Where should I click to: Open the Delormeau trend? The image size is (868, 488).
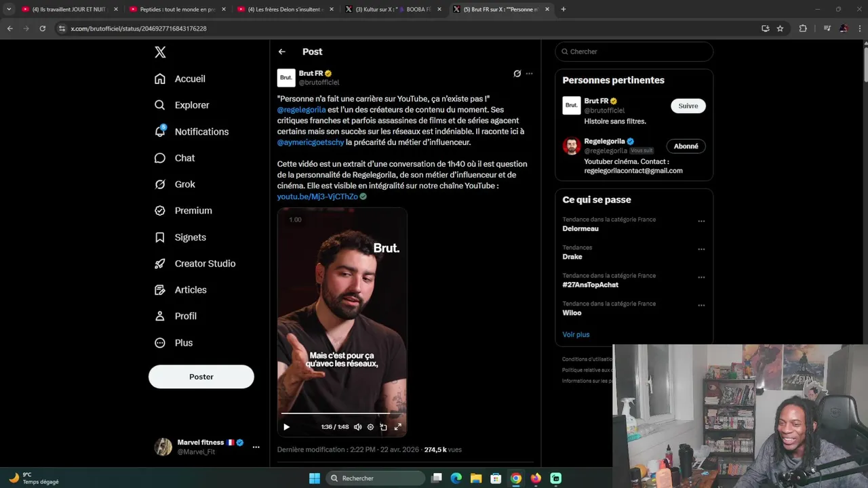pos(580,229)
